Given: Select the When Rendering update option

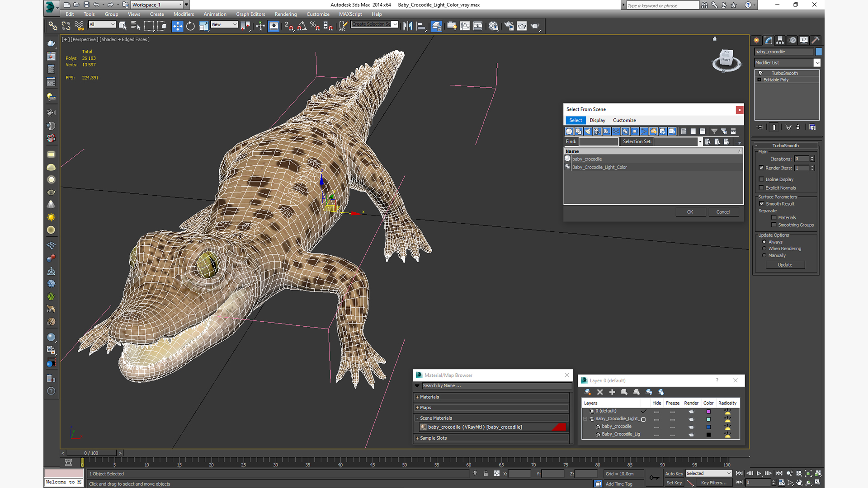Looking at the screenshot, I should tap(764, 249).
